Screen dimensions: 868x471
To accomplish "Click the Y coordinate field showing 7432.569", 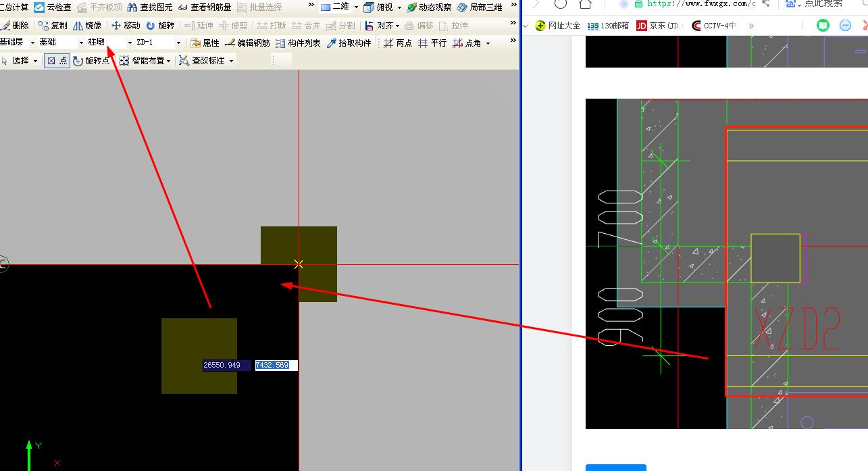I will point(276,366).
